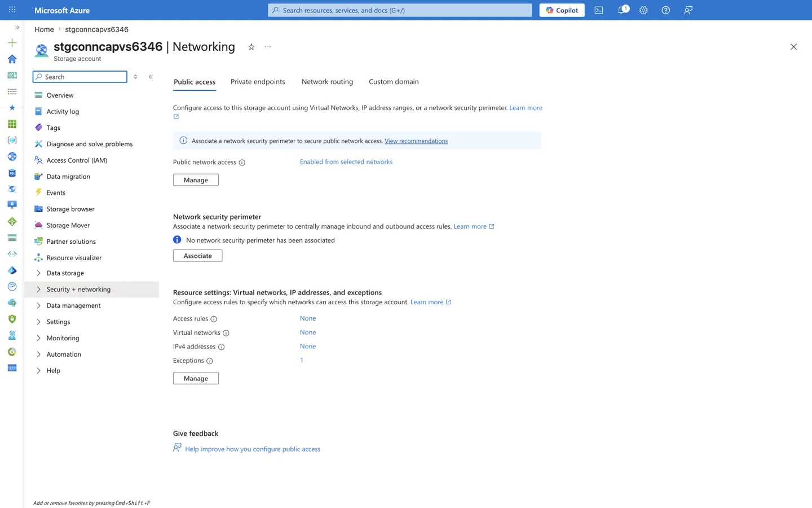
Task: Focus the resource menu Search field
Action: tap(80, 77)
